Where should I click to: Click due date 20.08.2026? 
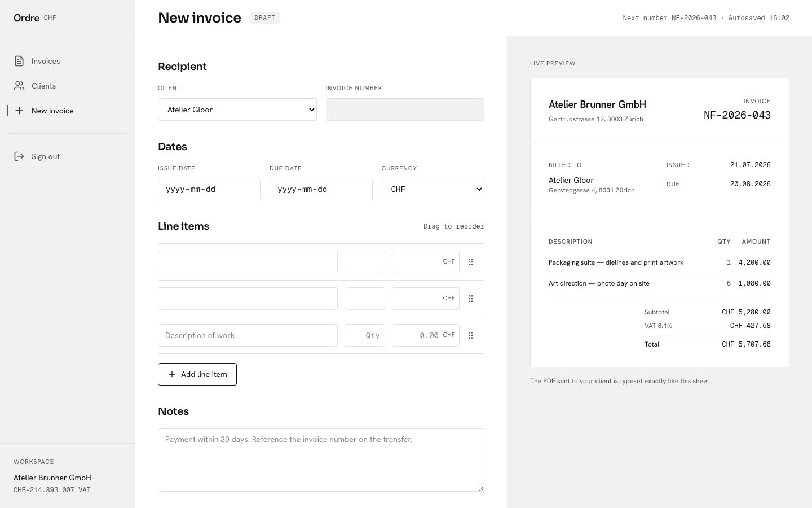(x=750, y=184)
